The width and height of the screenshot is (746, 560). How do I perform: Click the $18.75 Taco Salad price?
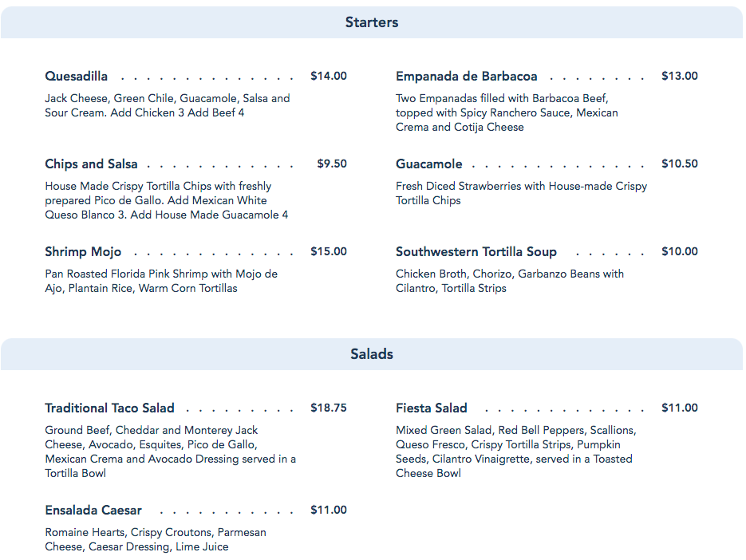point(329,408)
